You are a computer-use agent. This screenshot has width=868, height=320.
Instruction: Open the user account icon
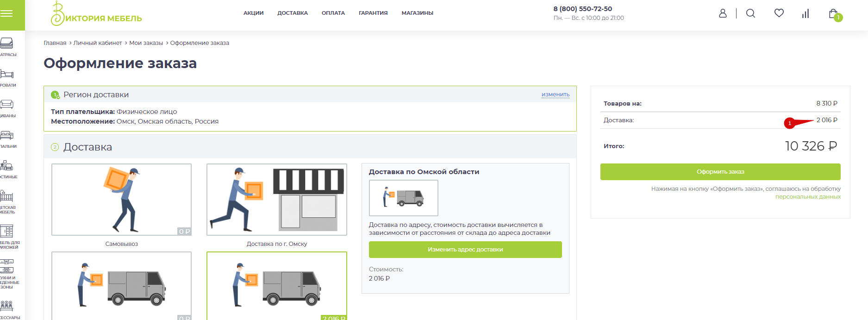[x=723, y=13]
